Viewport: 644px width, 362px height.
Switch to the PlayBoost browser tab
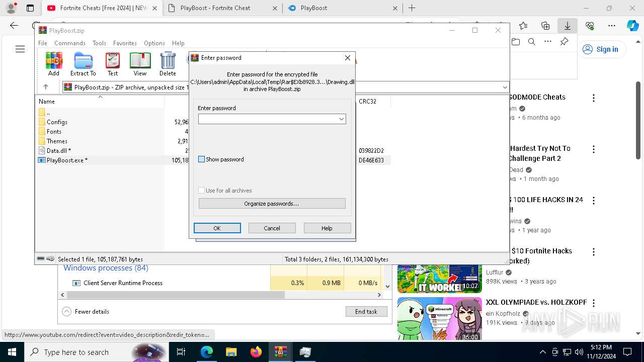(342, 8)
